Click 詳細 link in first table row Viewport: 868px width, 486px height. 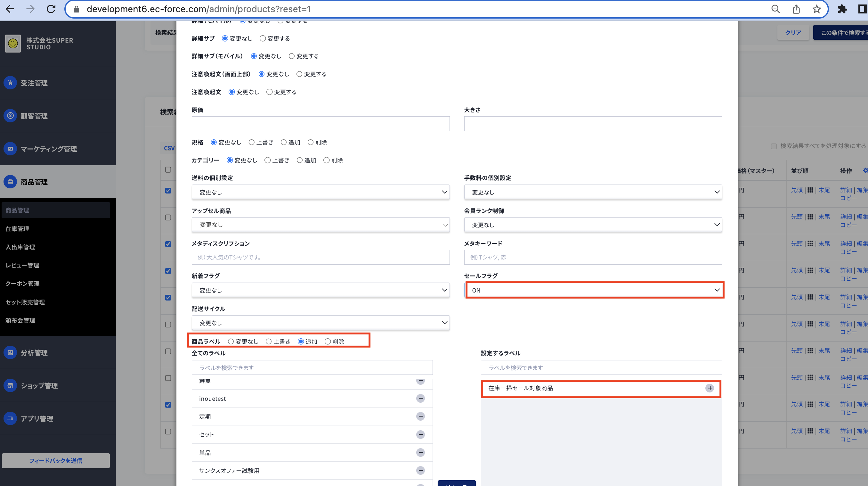point(846,190)
